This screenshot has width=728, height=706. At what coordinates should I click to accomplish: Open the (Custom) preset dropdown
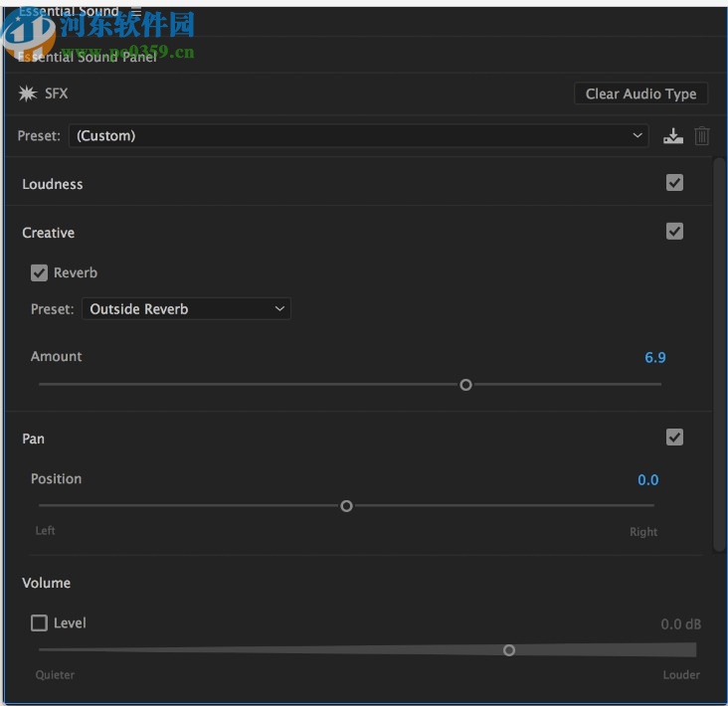point(358,136)
